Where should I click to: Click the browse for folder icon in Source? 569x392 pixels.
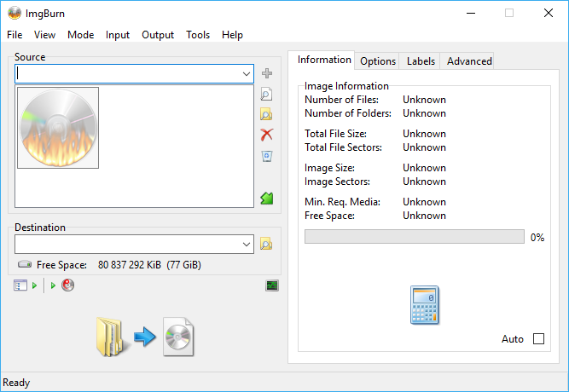pyautogui.click(x=266, y=114)
